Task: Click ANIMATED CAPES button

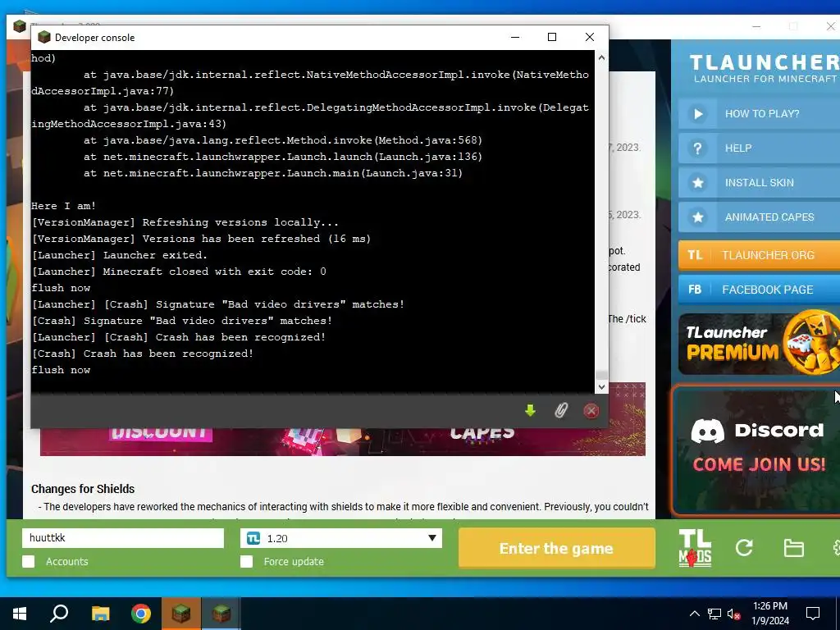Action: 759,217
